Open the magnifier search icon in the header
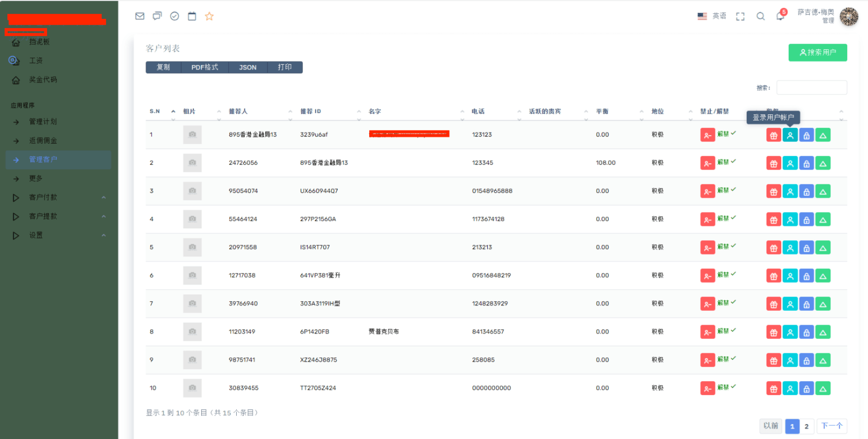The width and height of the screenshot is (868, 439). pos(760,17)
